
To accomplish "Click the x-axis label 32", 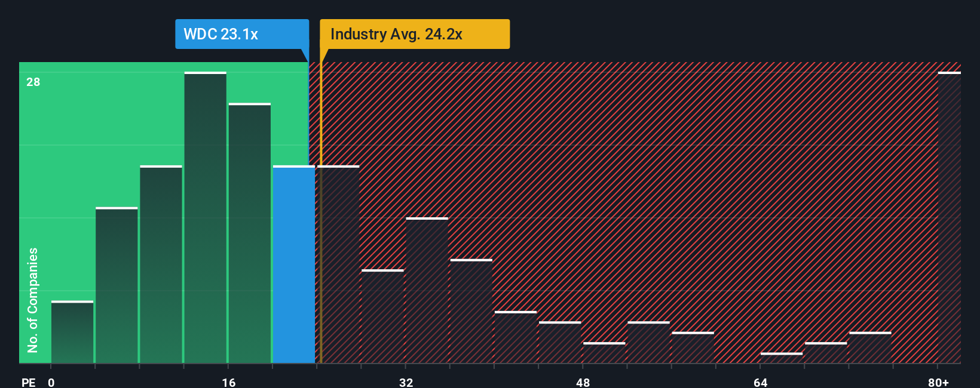I will 406,382.
